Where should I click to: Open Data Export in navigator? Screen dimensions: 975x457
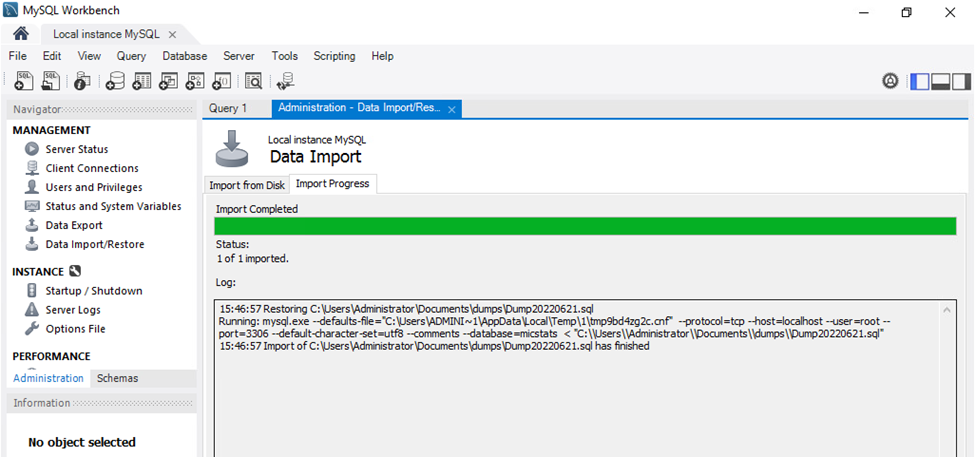74,225
